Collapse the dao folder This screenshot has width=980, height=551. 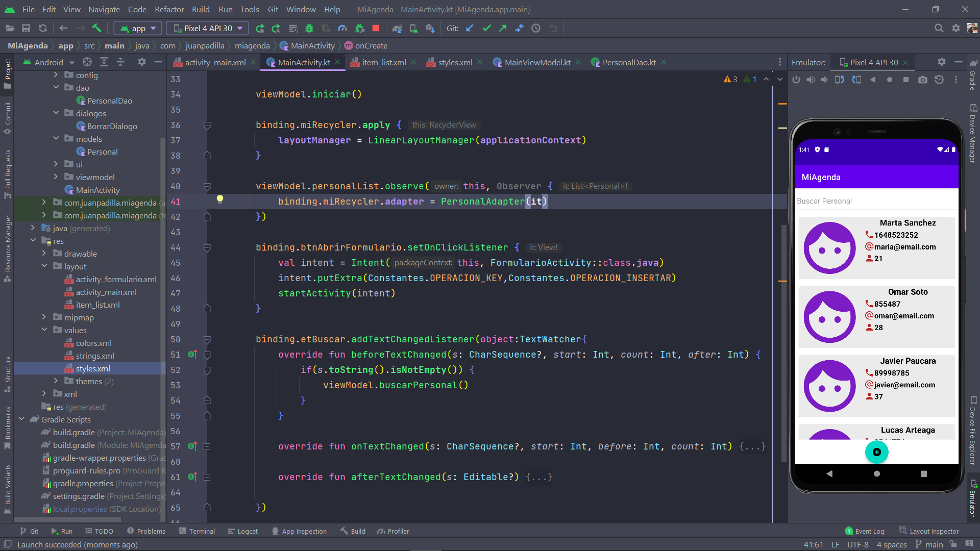pyautogui.click(x=56, y=87)
